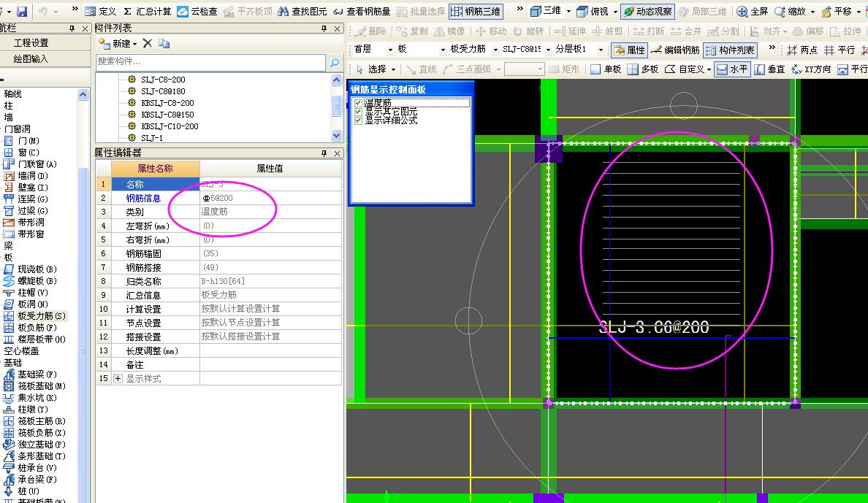Select SLJ-C8@180 in component list

(163, 91)
